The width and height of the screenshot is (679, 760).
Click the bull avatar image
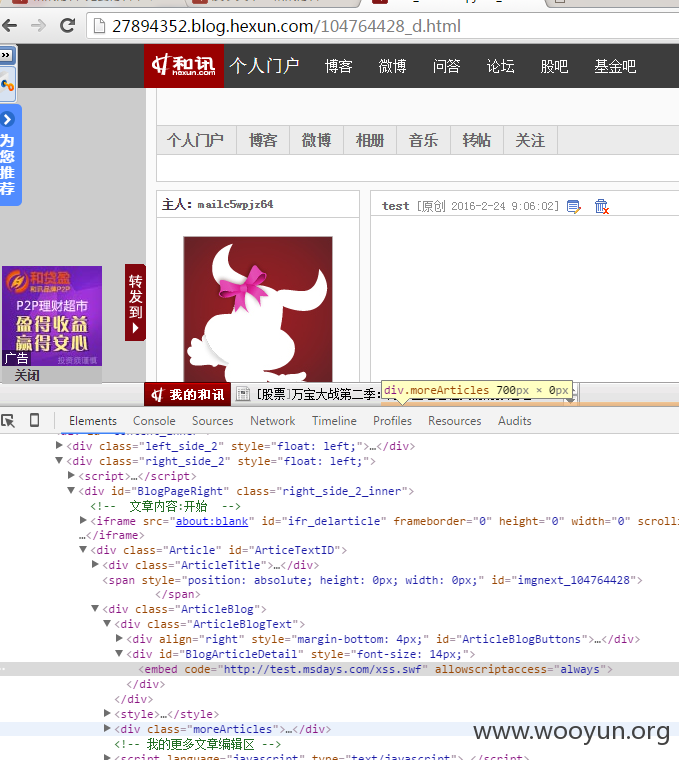(x=258, y=309)
